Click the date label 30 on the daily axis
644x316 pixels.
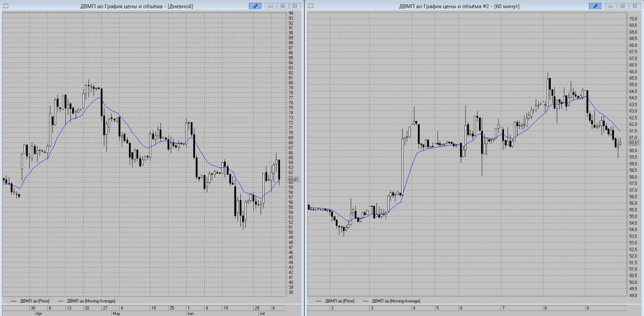tap(33, 308)
